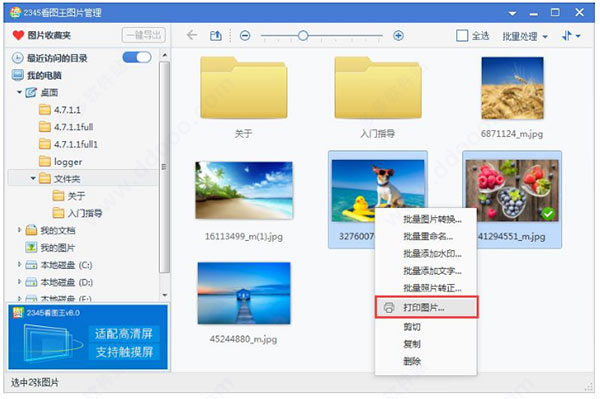This screenshot has width=600, height=399.
Task: Click the red heart favorites icon
Action: tap(18, 35)
